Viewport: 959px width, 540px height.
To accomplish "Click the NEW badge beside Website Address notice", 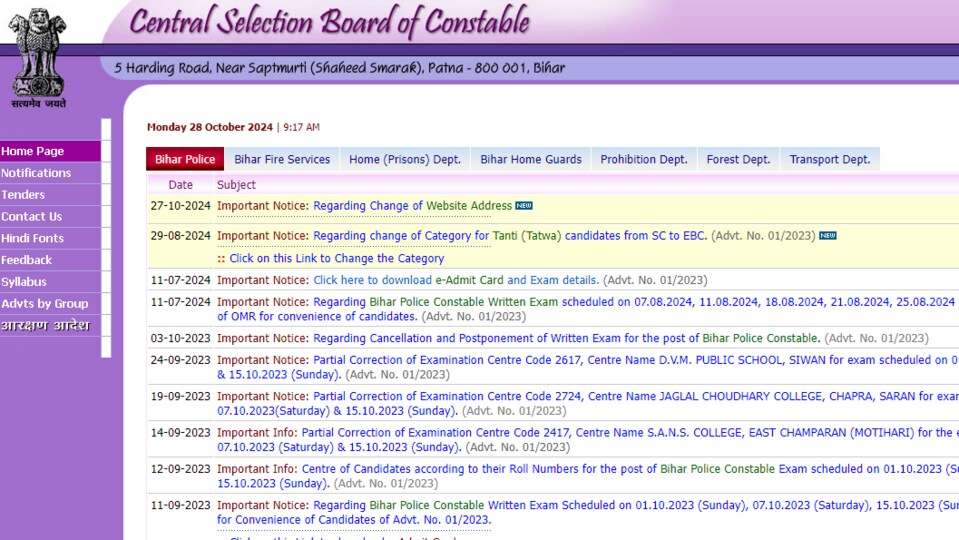I will 524,205.
